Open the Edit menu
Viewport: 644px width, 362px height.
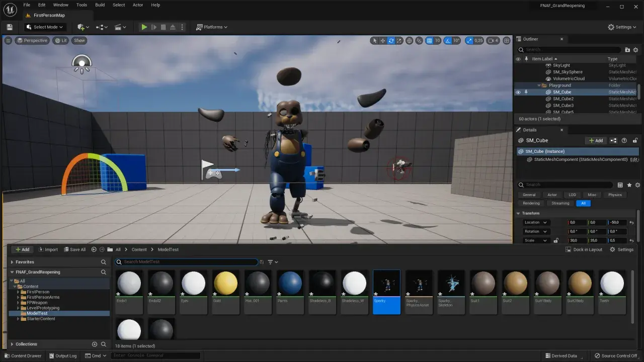42,5
